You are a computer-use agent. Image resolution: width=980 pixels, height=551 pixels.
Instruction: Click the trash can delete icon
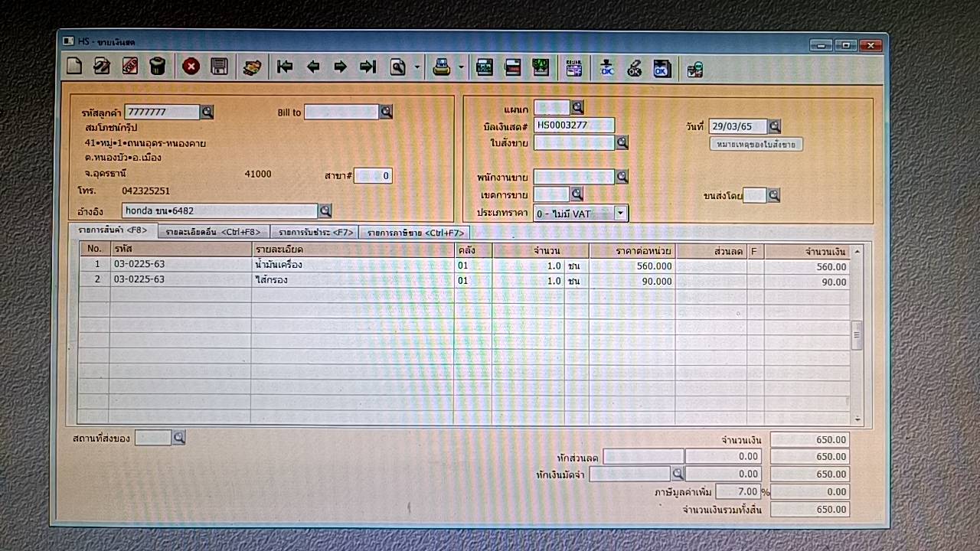(x=157, y=67)
